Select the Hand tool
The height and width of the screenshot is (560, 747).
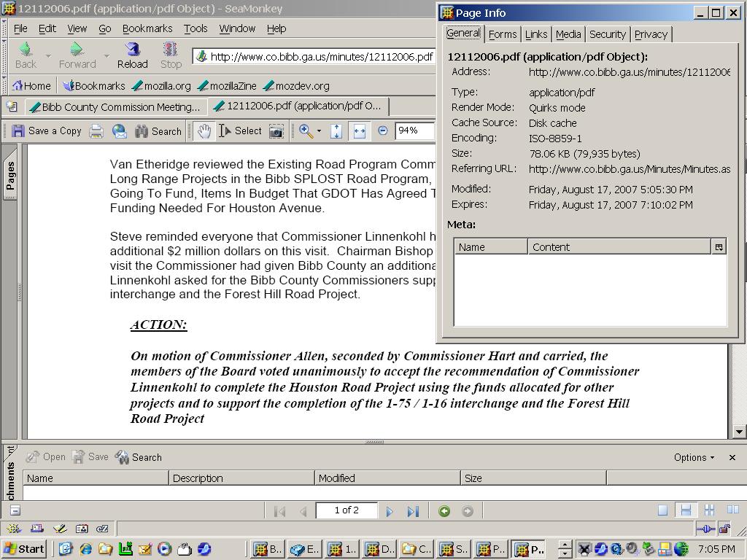point(204,131)
